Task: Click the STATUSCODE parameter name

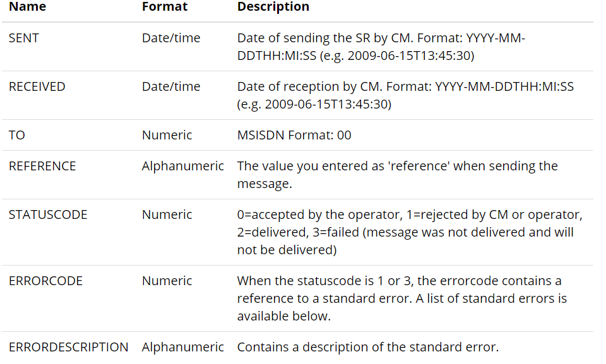Action: [49, 215]
